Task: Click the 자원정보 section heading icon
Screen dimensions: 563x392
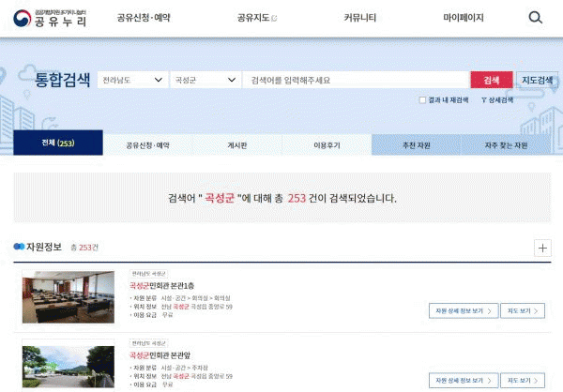Action: [x=19, y=247]
